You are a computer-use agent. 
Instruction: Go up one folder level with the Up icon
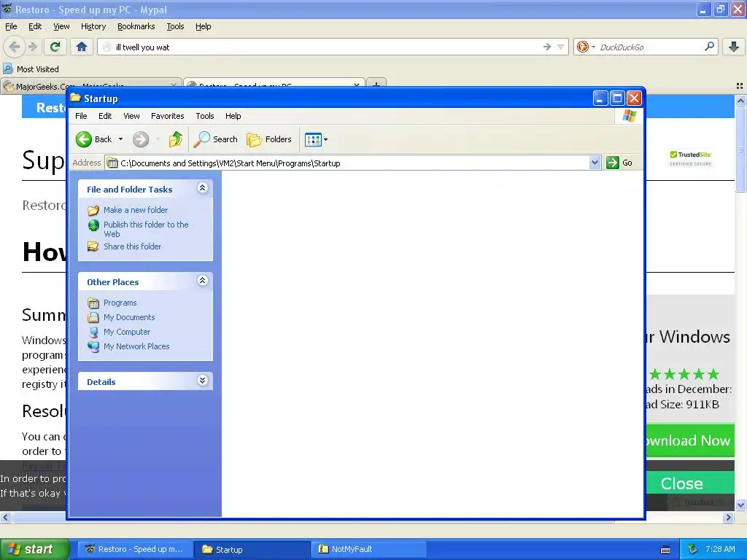175,139
